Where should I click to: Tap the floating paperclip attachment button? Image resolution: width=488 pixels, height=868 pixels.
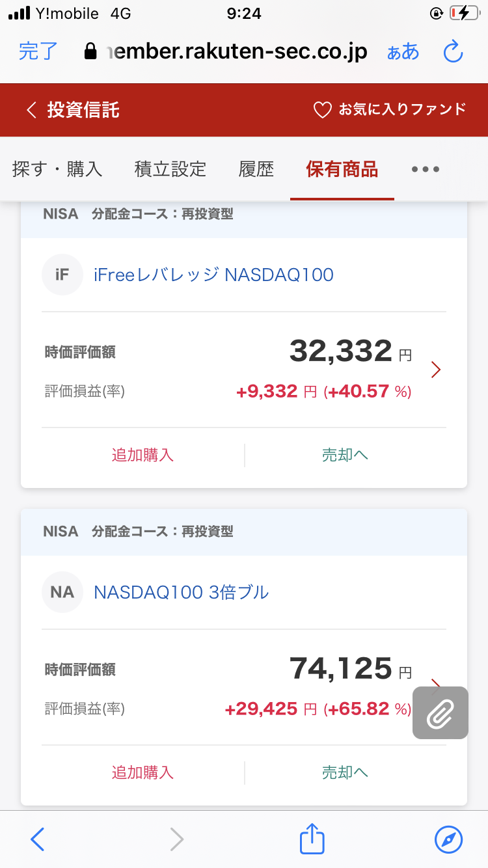click(x=440, y=713)
